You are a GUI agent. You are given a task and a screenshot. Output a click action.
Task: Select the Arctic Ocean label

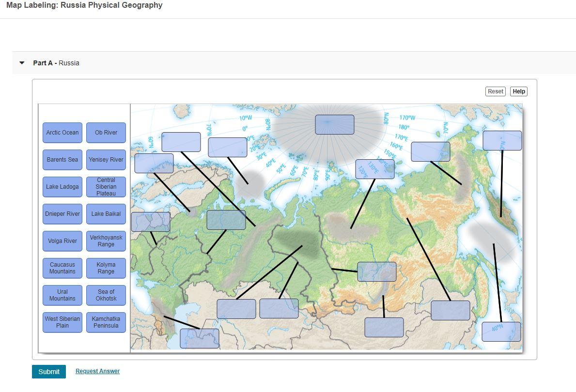click(62, 133)
